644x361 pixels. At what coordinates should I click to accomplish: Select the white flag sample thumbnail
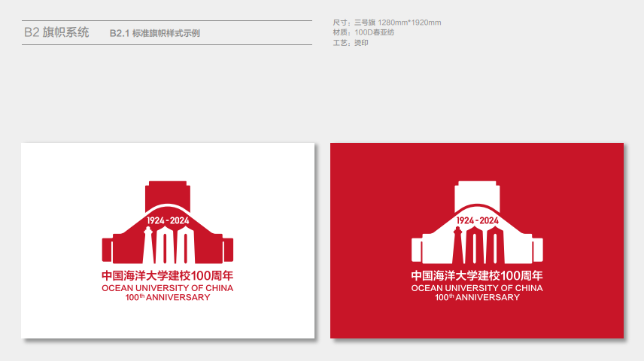[x=168, y=241]
